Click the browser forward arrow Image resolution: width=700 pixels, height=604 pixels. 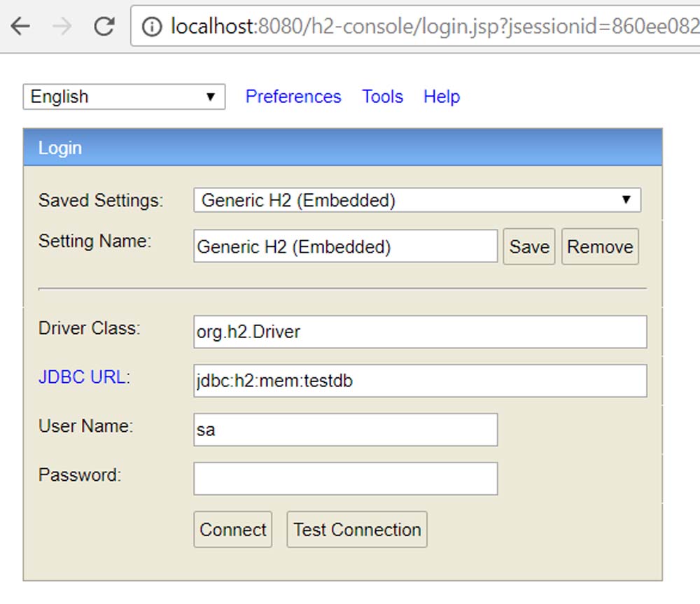(x=62, y=27)
